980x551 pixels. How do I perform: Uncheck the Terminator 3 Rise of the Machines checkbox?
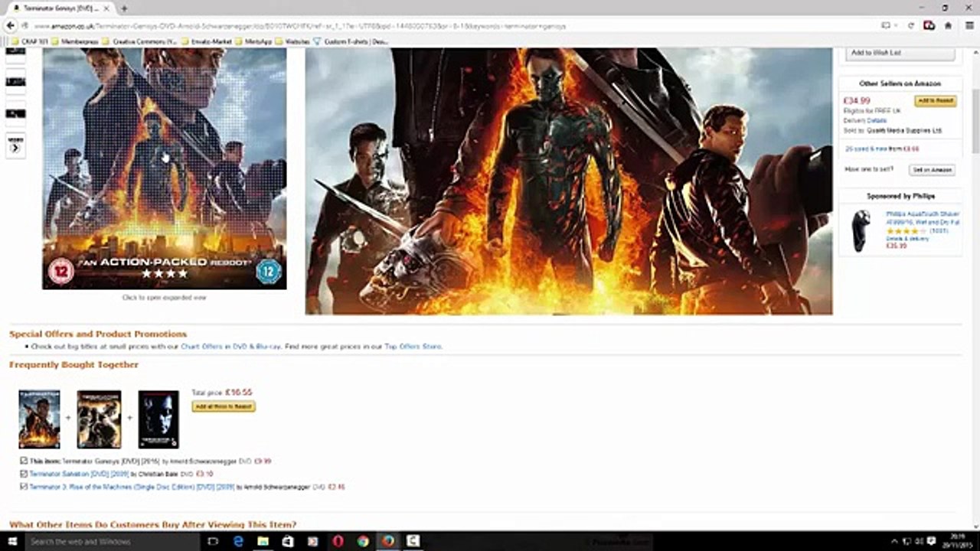pyautogui.click(x=24, y=486)
